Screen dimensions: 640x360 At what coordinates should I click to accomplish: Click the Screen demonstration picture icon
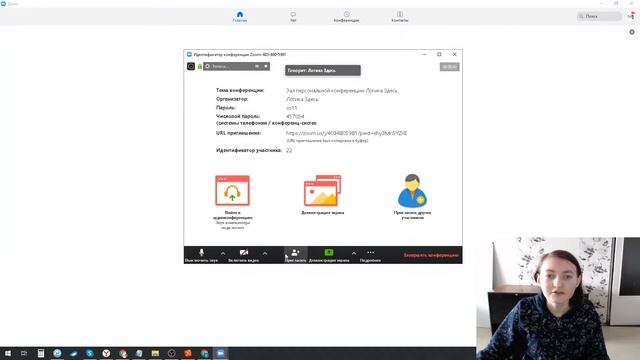322,191
